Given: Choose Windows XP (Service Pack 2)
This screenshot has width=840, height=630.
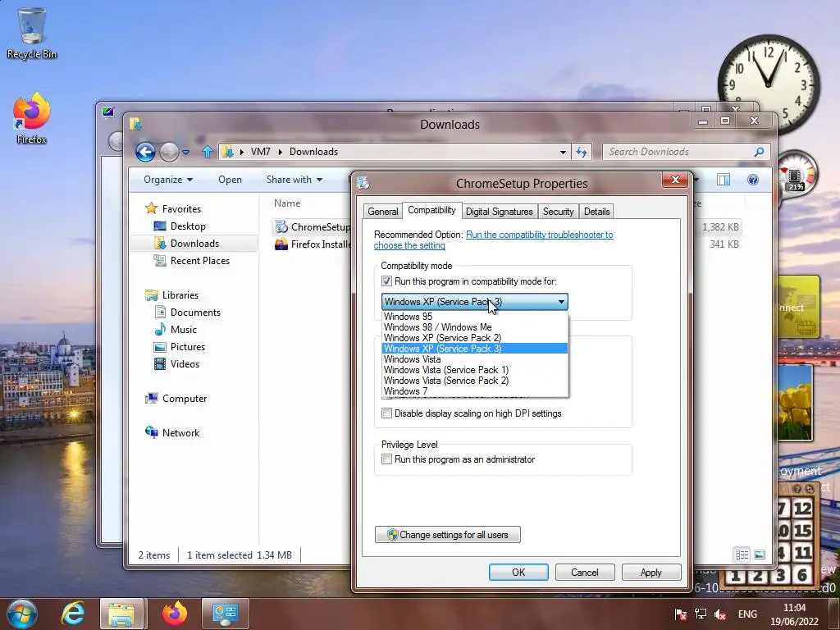Looking at the screenshot, I should pos(475,338).
